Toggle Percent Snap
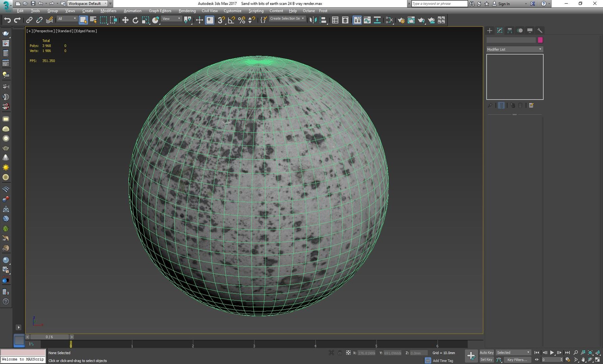Screen dimensions: 603x364 241,20
